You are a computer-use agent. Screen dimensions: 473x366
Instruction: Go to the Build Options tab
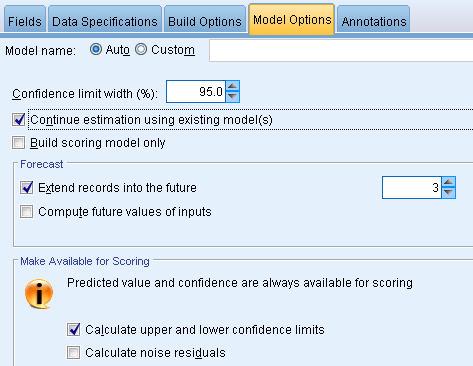click(205, 21)
